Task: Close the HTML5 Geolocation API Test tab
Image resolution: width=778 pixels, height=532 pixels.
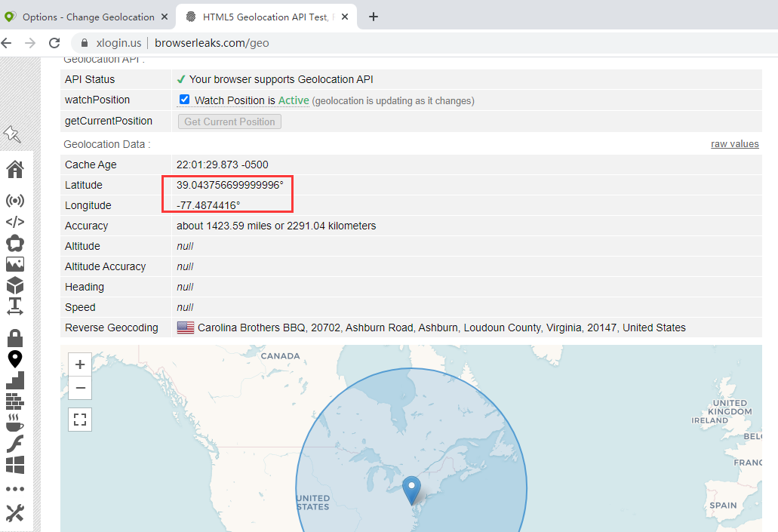Action: [x=345, y=17]
